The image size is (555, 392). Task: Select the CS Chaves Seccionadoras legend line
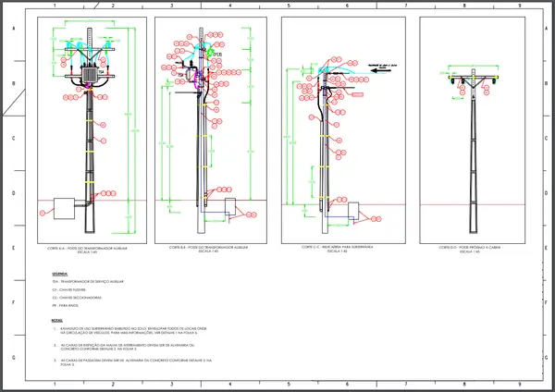coord(77,298)
